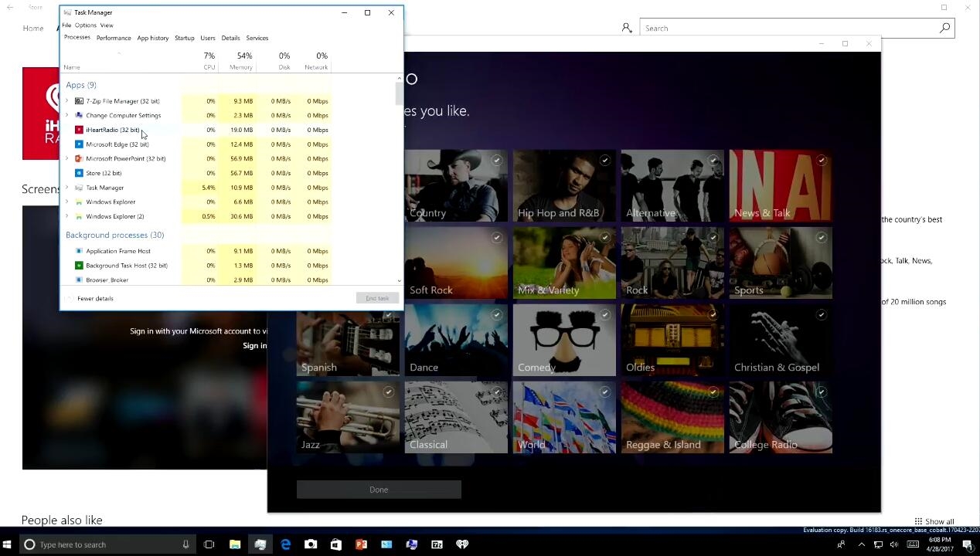Screen dimensions: 980x556
Task: Expand the 7-Zip File Manager process
Action: pyautogui.click(x=67, y=101)
